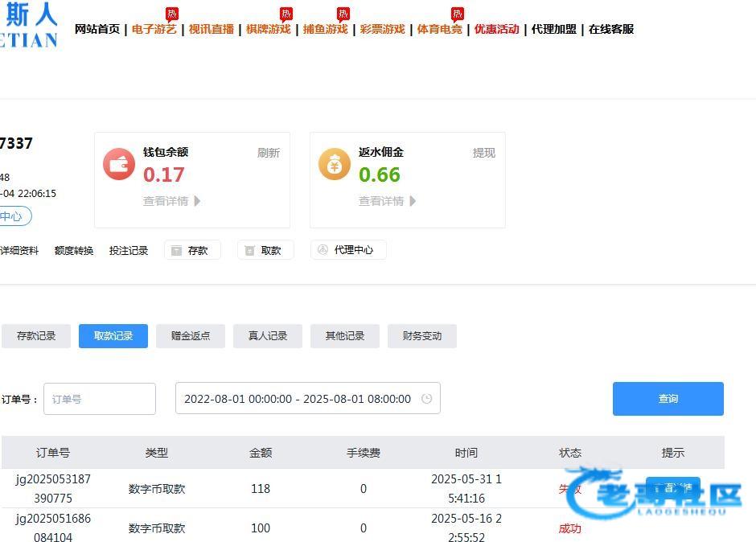Expand wallet balance 查看详情 arrow
The width and height of the screenshot is (756, 542).
[x=198, y=201]
